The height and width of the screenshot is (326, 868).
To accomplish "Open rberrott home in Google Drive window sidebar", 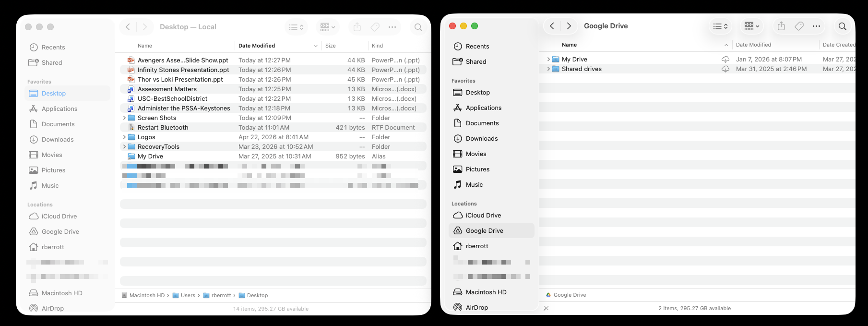I will (x=491, y=246).
